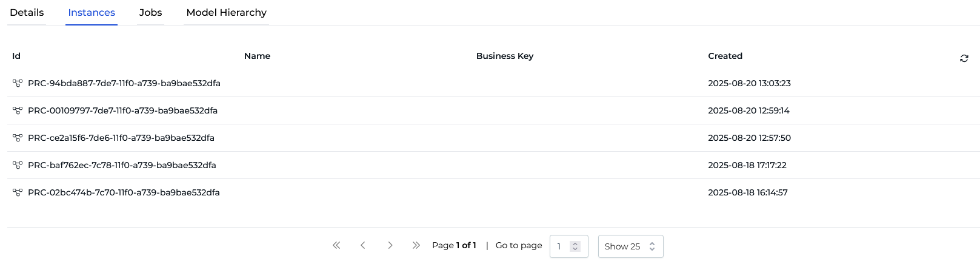This screenshot has width=980, height=264.
Task: Go to the first page
Action: (x=336, y=245)
